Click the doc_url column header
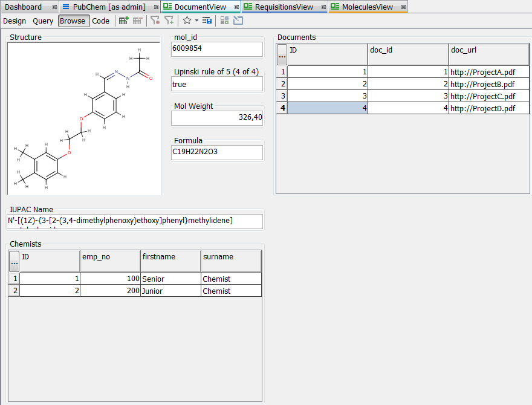The height and width of the screenshot is (405, 532). [x=488, y=50]
